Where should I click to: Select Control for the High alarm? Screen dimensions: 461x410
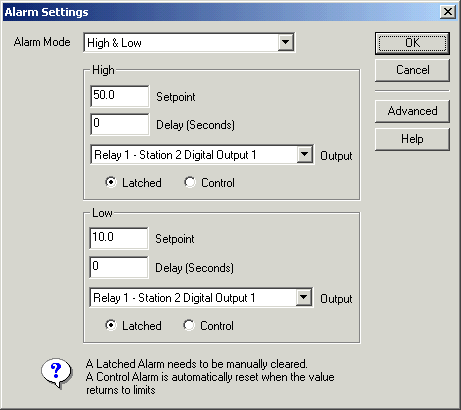coord(190,182)
